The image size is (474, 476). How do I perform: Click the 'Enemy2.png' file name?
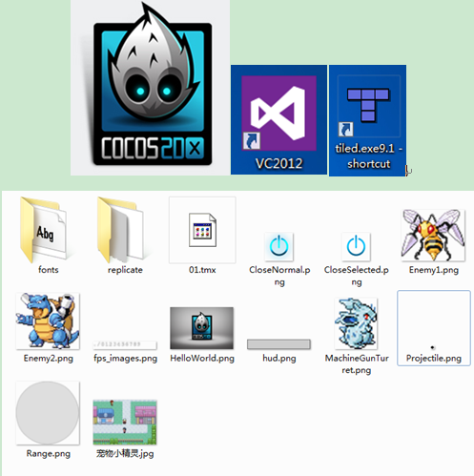48,359
